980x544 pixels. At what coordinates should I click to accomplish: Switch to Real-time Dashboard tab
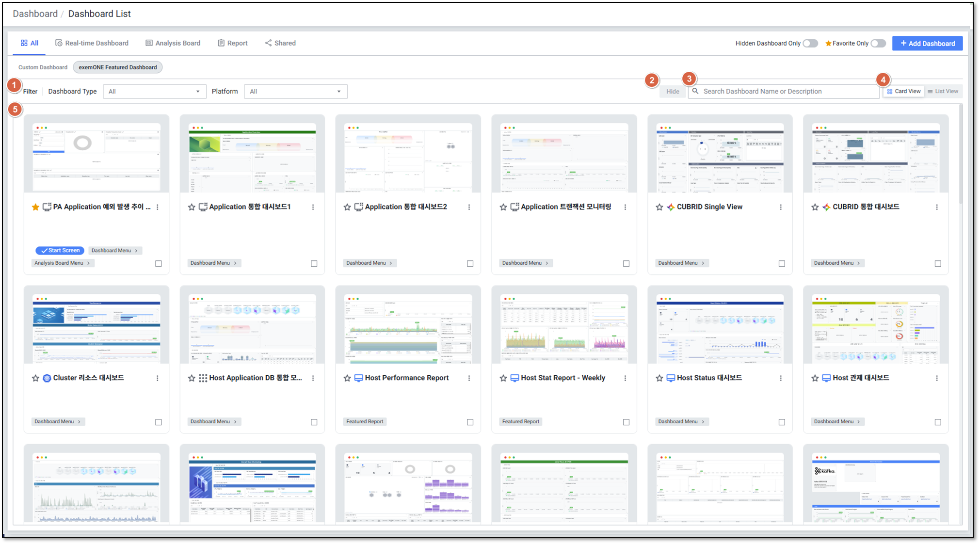point(92,43)
